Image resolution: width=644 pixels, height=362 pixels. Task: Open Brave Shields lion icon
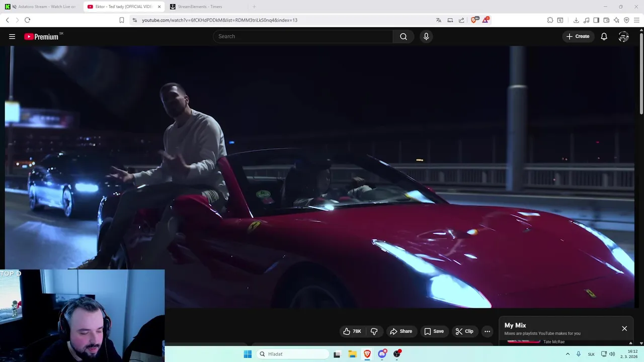(x=474, y=20)
